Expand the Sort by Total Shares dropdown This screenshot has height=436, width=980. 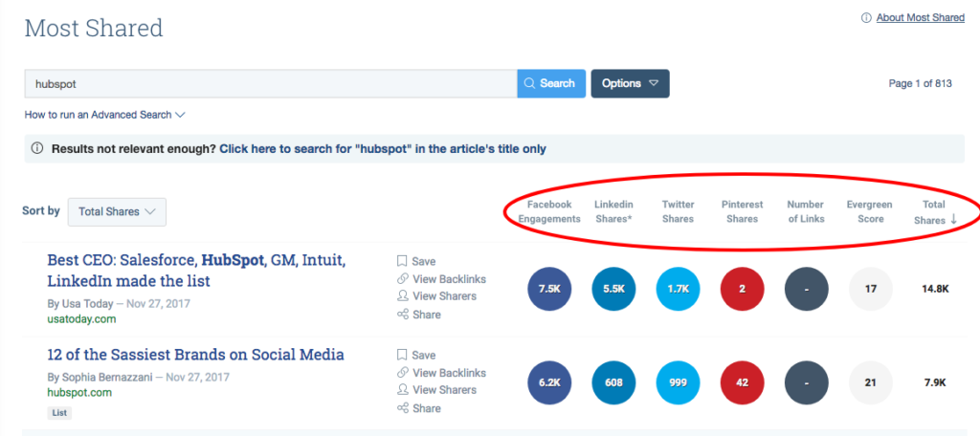point(117,212)
